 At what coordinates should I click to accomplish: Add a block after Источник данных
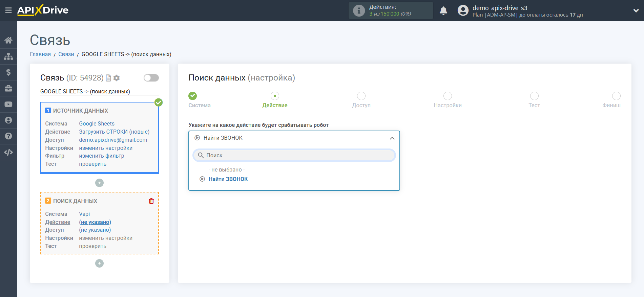coord(99,183)
